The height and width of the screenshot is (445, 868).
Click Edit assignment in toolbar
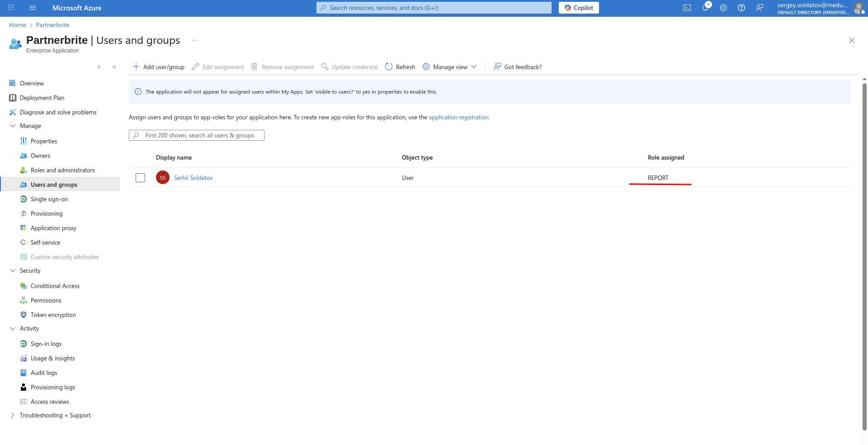click(x=218, y=67)
